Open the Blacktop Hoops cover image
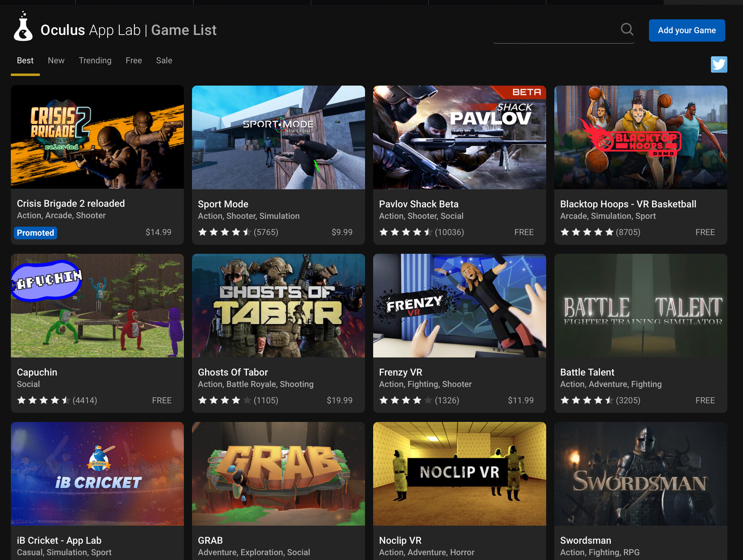743x560 pixels. click(640, 137)
